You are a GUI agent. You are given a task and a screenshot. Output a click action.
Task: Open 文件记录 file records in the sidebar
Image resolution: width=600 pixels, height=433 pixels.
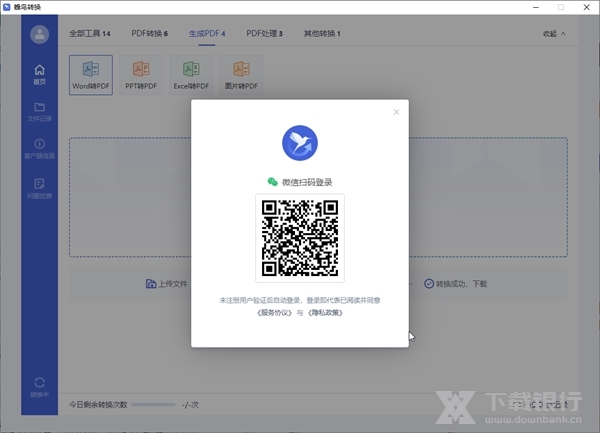pos(40,112)
